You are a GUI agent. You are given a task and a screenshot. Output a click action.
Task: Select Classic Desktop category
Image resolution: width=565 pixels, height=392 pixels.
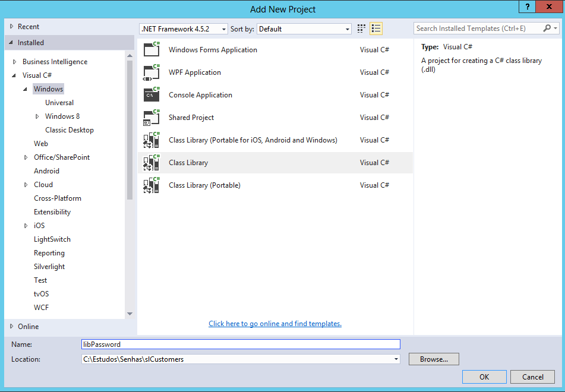pos(70,130)
